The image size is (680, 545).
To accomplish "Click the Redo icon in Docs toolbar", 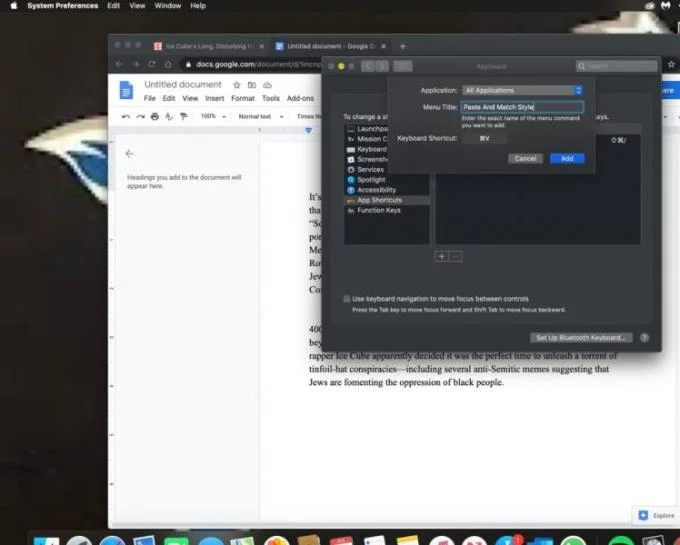I will (x=141, y=116).
